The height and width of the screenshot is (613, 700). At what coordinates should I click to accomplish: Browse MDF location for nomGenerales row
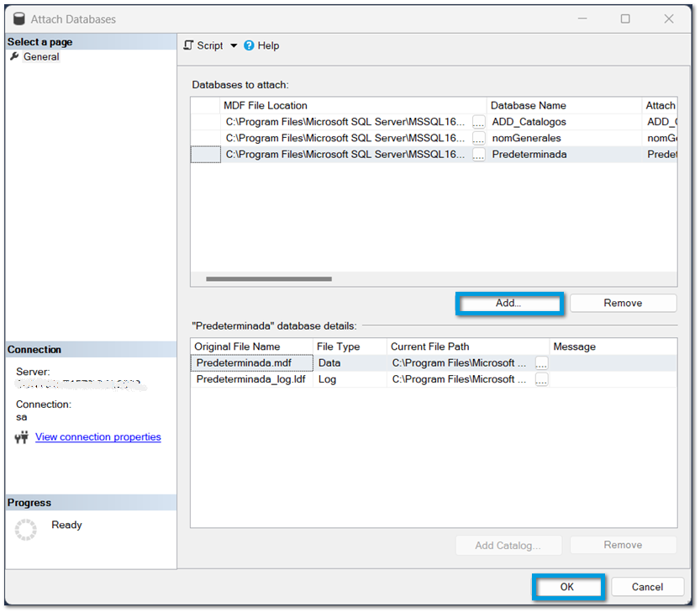point(478,139)
